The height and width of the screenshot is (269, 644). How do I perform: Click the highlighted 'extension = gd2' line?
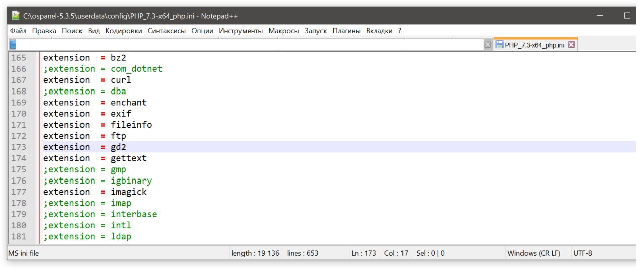click(x=85, y=147)
